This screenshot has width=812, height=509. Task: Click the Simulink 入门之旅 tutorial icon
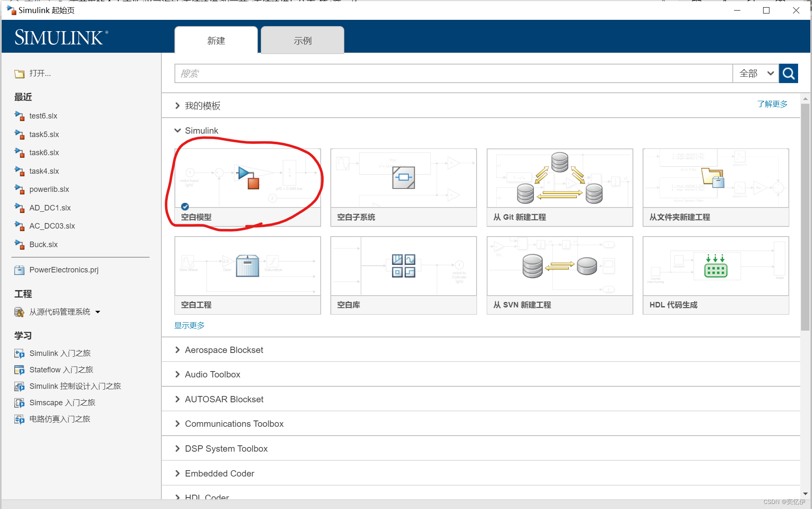tap(19, 353)
